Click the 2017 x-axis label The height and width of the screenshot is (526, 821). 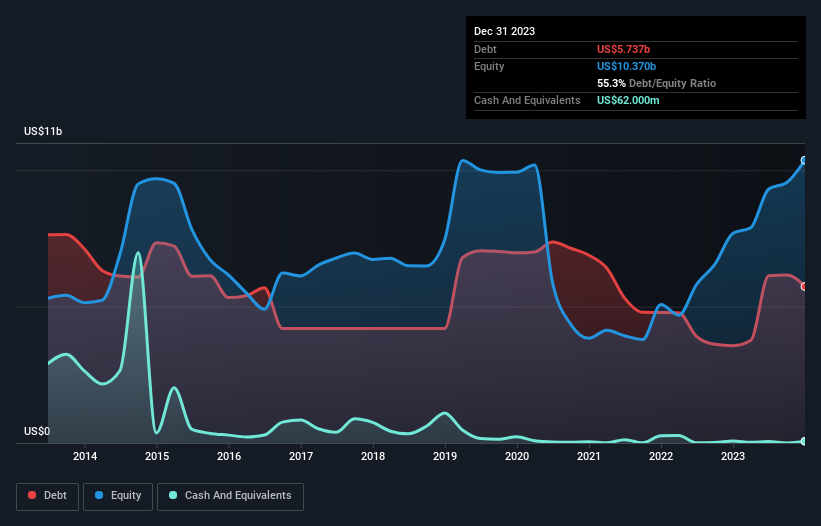tap(301, 456)
